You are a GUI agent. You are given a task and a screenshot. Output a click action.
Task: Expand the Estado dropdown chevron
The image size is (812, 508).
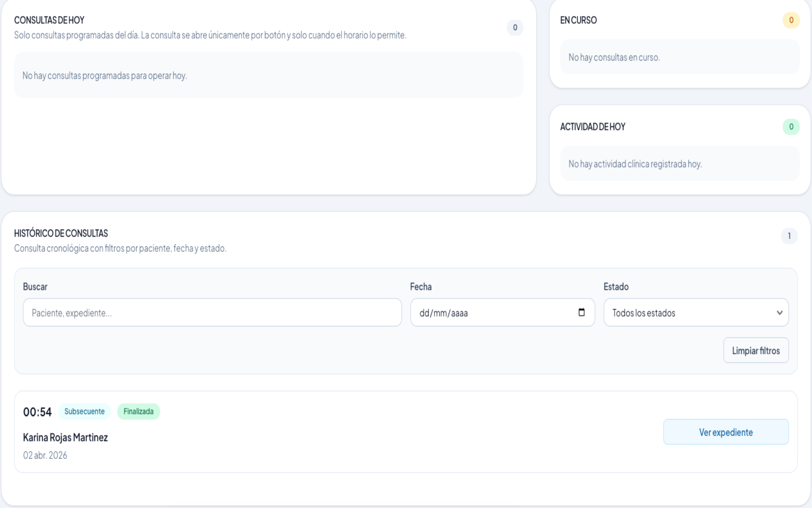click(779, 312)
